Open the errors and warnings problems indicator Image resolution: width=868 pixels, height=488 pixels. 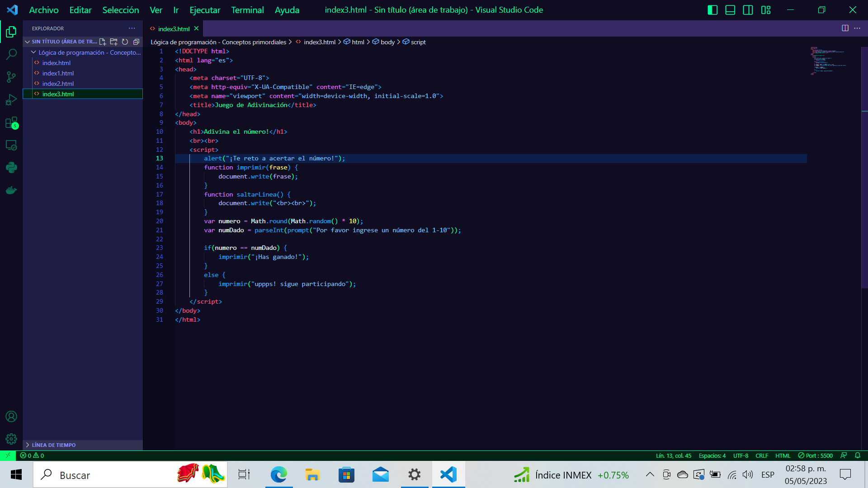pos(32,455)
